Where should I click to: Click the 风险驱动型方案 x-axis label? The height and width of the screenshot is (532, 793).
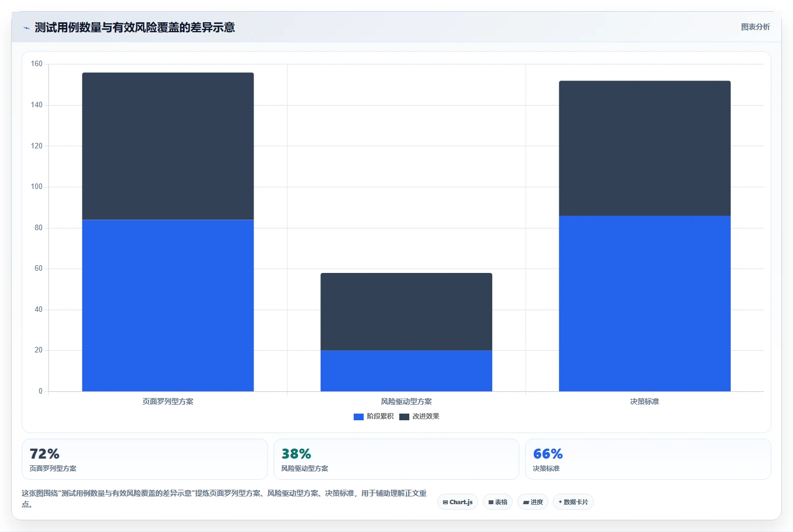pos(406,401)
